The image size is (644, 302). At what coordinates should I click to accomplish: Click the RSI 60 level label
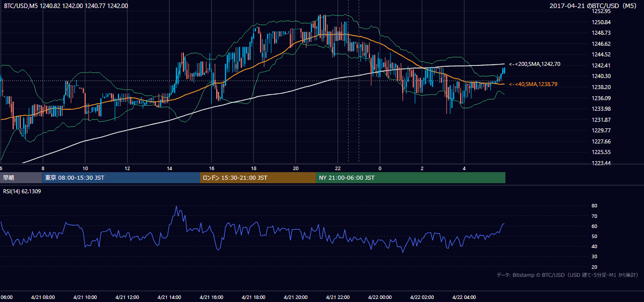tap(594, 226)
